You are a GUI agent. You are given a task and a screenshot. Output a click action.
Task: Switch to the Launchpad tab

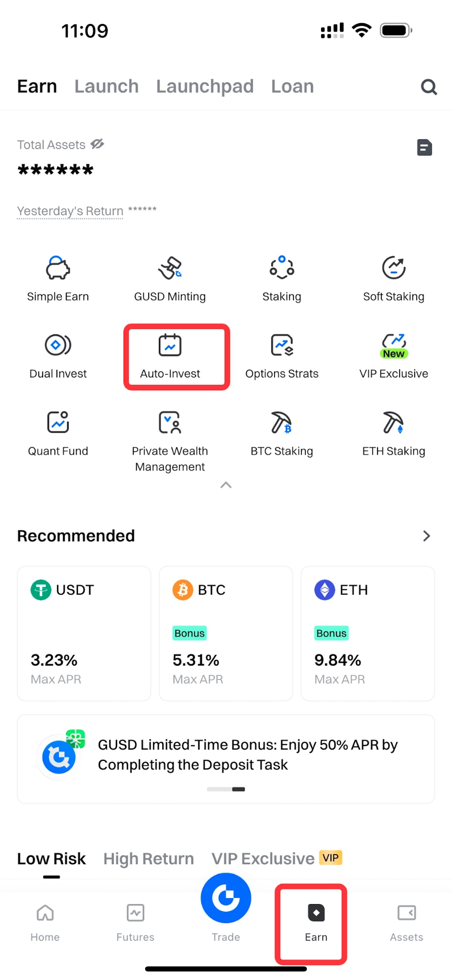[x=205, y=87]
